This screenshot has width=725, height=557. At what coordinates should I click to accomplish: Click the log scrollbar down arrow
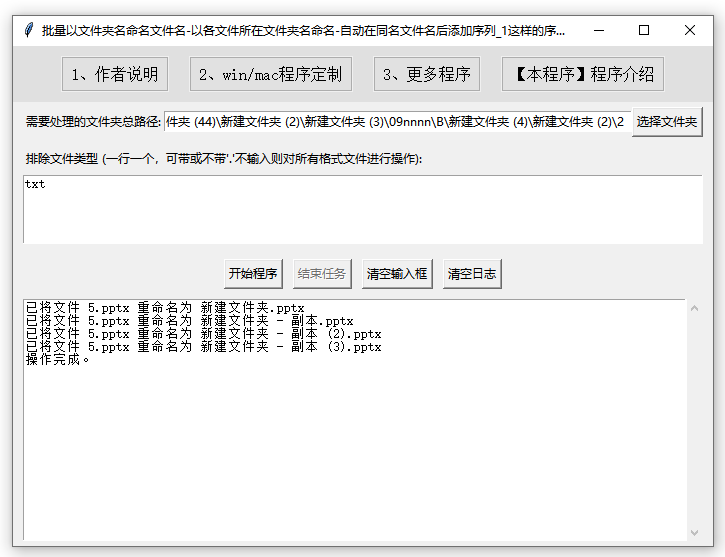(694, 533)
